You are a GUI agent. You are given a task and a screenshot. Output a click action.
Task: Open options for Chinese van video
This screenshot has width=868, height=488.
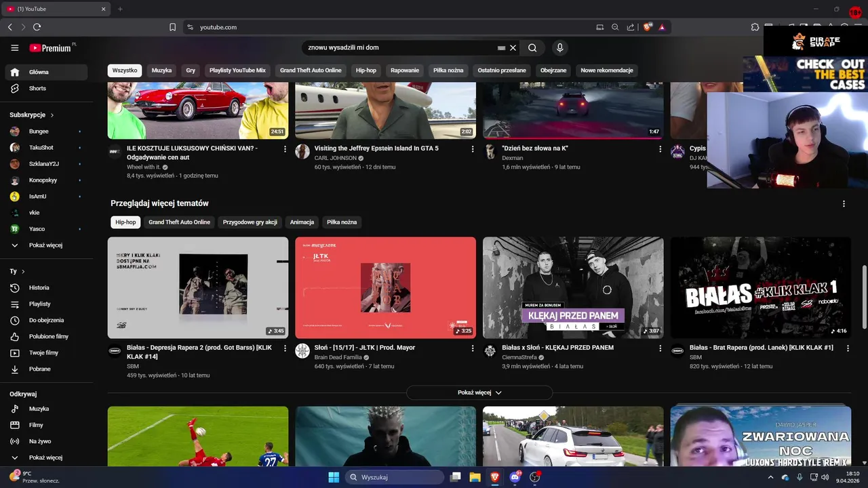pyautogui.click(x=285, y=149)
